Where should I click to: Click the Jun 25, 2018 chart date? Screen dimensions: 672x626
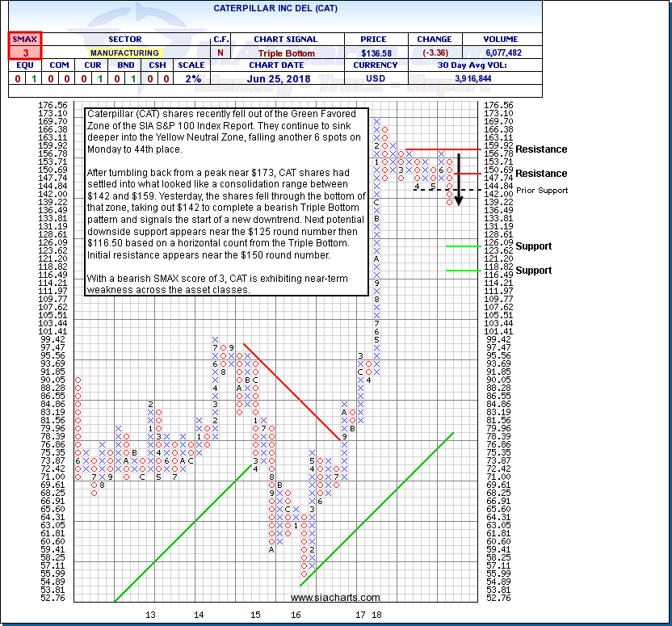[x=285, y=78]
